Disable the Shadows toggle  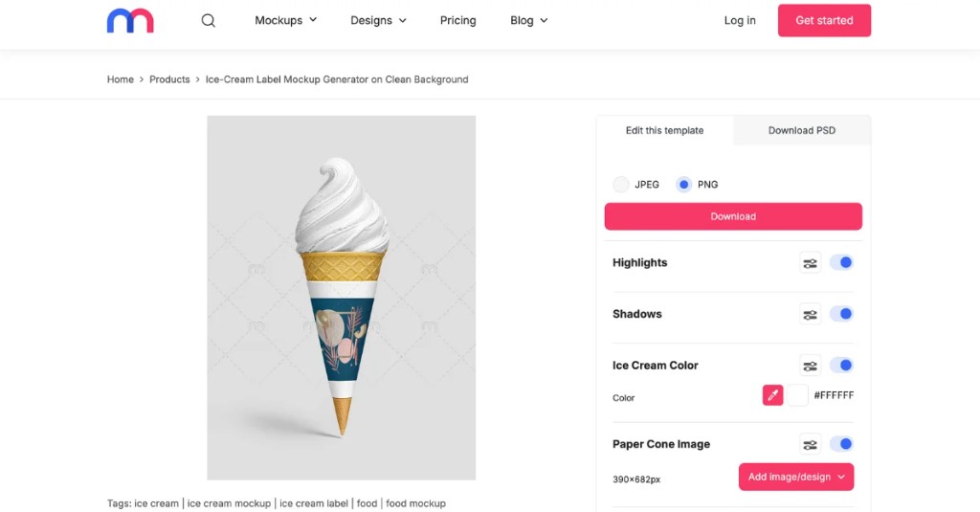pyautogui.click(x=841, y=314)
